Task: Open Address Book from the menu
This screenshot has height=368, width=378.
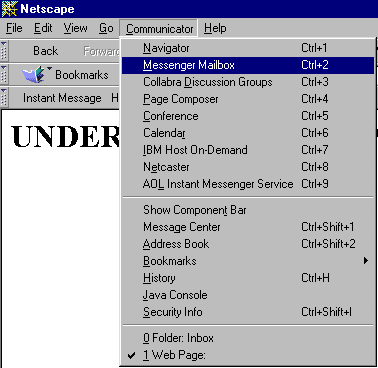Action: click(248, 244)
